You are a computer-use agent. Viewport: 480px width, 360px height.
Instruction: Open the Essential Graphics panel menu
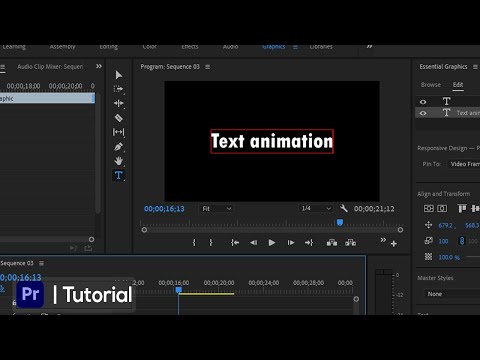point(475,67)
